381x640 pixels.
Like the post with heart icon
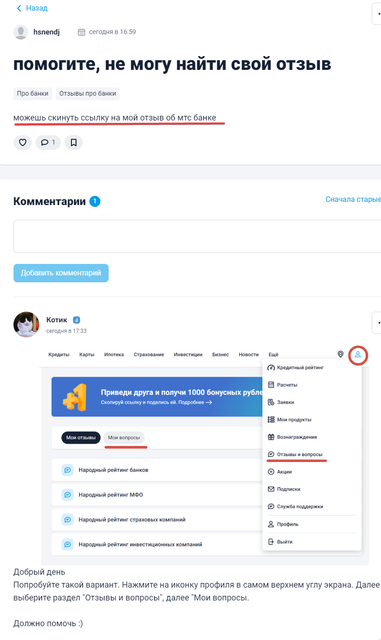click(22, 142)
